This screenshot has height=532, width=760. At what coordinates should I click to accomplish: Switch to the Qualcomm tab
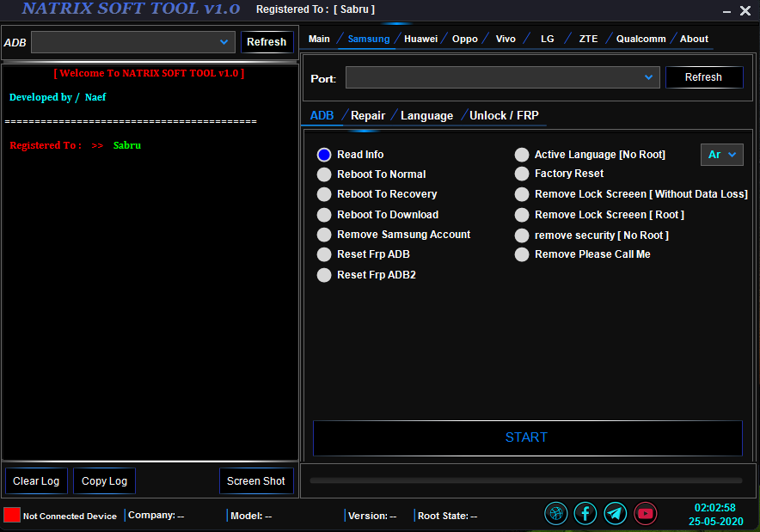(x=640, y=39)
